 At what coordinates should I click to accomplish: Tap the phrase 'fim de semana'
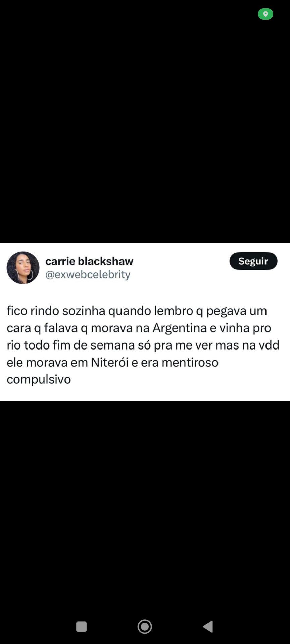coord(94,345)
